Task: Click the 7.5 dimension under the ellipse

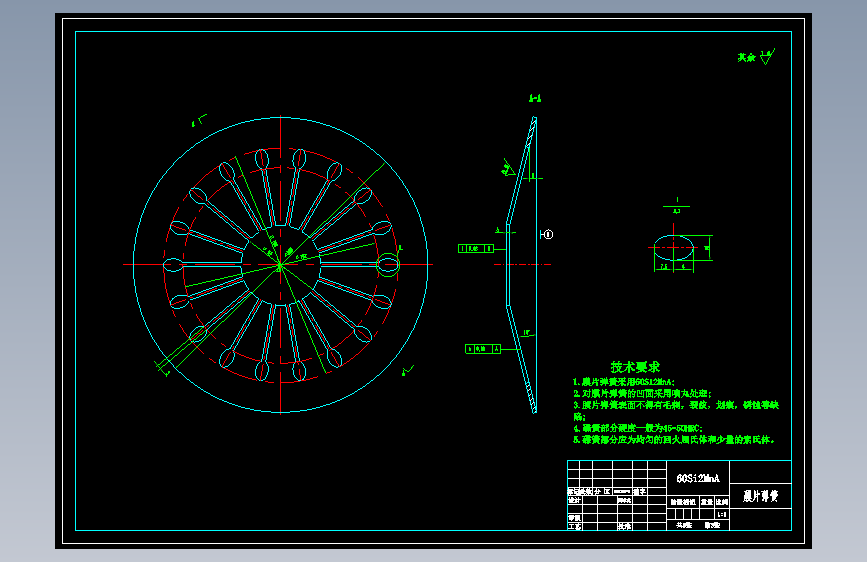Action: pos(664,267)
